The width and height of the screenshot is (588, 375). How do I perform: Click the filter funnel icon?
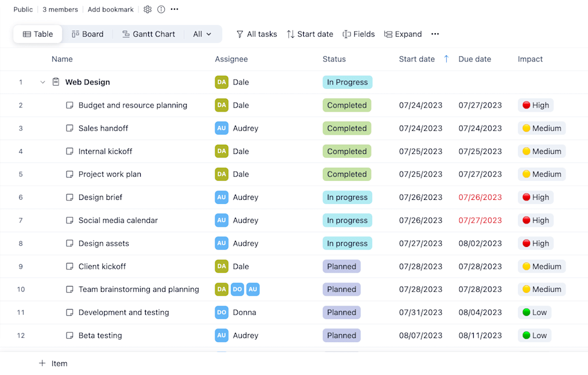[x=239, y=34]
